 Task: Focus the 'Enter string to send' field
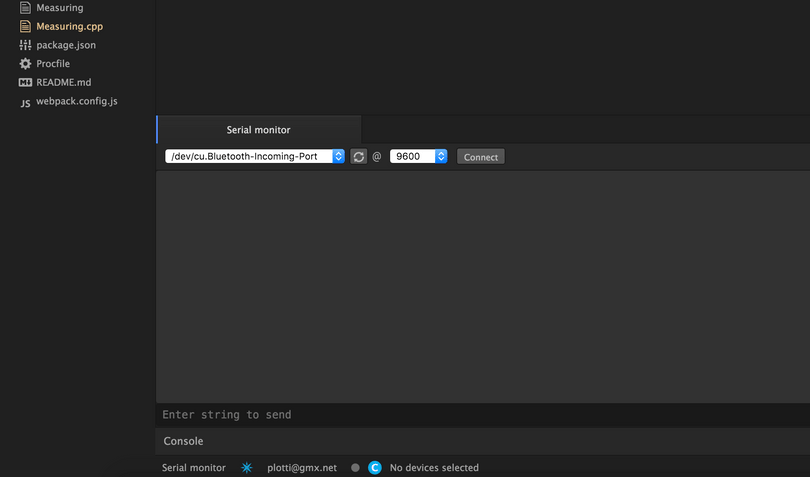pos(482,415)
